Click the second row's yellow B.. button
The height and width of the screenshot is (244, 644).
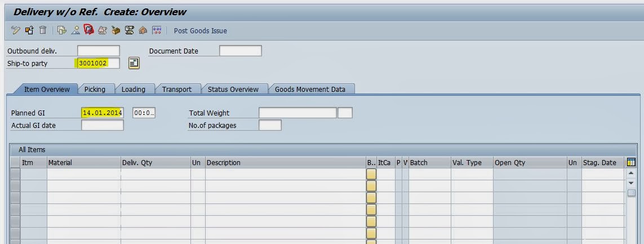coord(371,186)
